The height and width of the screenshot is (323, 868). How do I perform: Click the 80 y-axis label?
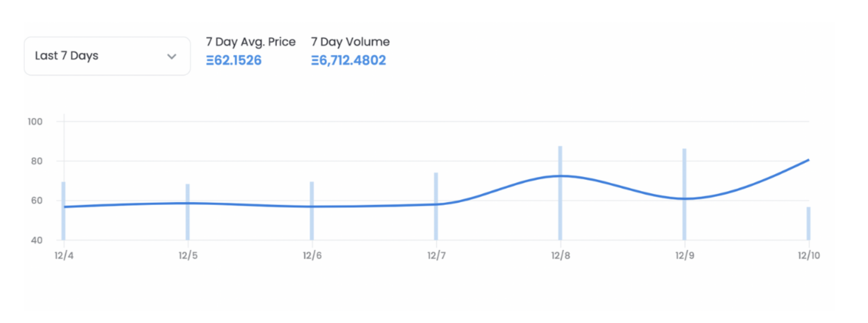(37, 161)
